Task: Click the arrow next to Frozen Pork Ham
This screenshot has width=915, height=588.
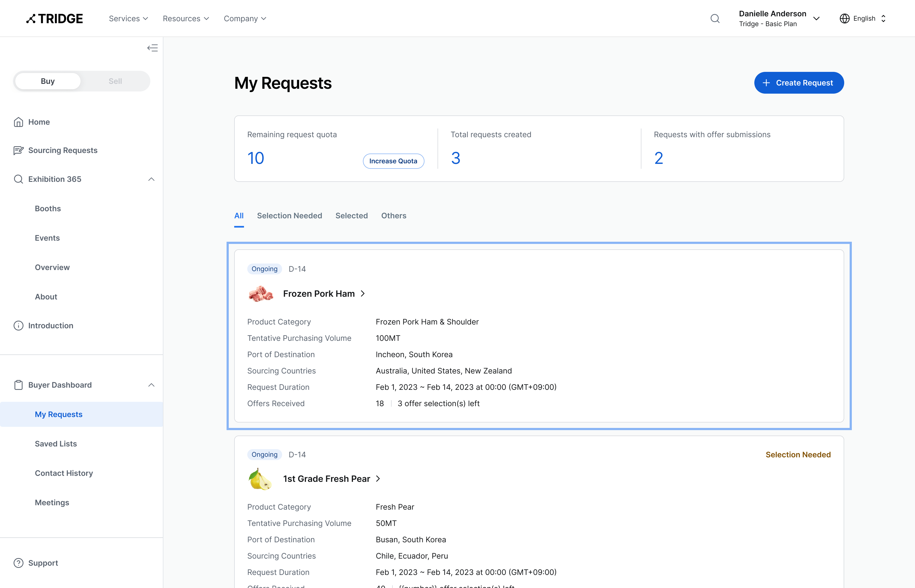Action: tap(363, 294)
